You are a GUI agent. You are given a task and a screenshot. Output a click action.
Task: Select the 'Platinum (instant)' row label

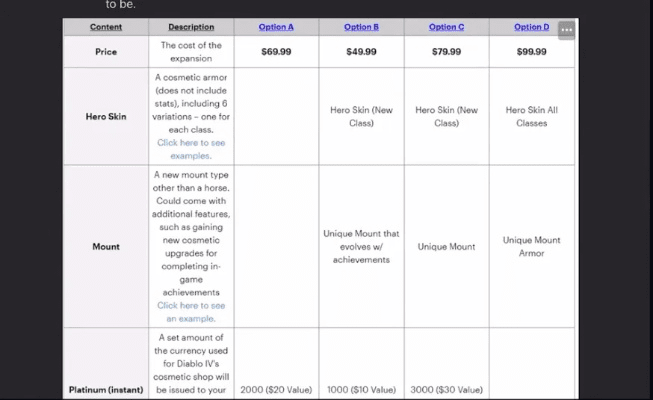(106, 389)
